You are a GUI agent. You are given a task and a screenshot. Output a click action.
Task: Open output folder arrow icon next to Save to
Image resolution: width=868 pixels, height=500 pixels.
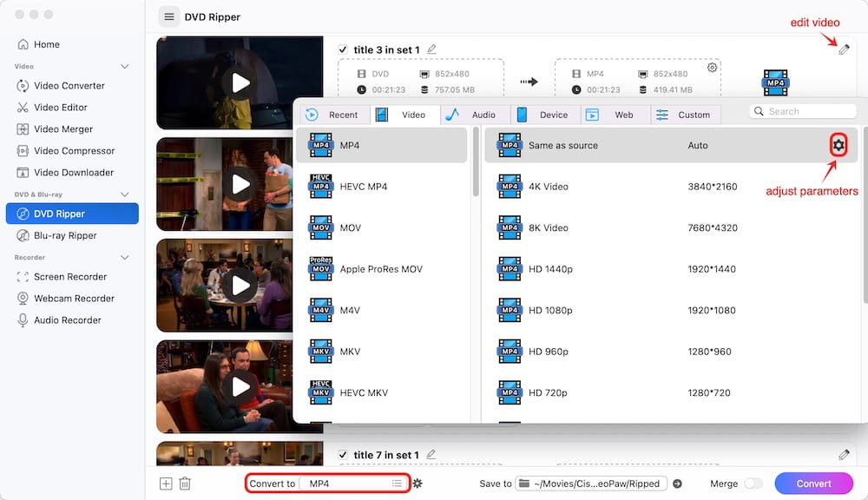tap(677, 484)
